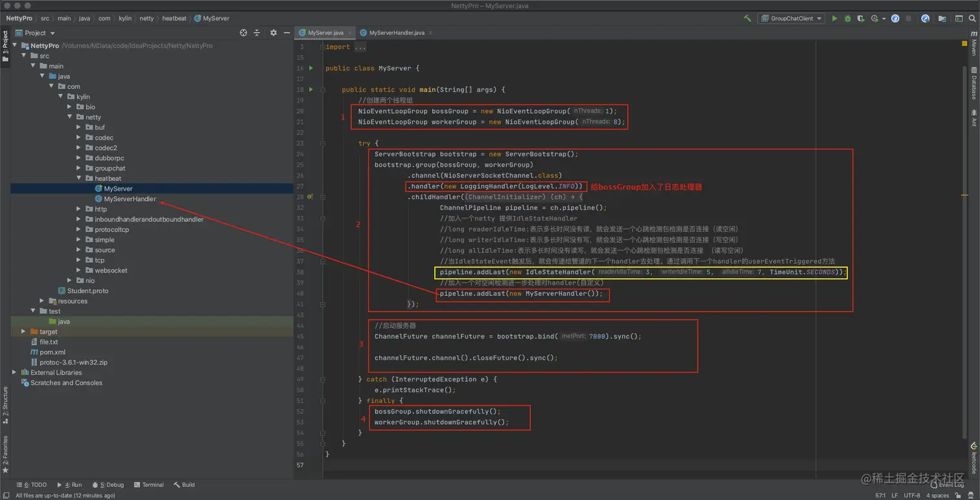Expand the codec package arrow
Image resolution: width=980 pixels, height=500 pixels.
click(x=79, y=137)
